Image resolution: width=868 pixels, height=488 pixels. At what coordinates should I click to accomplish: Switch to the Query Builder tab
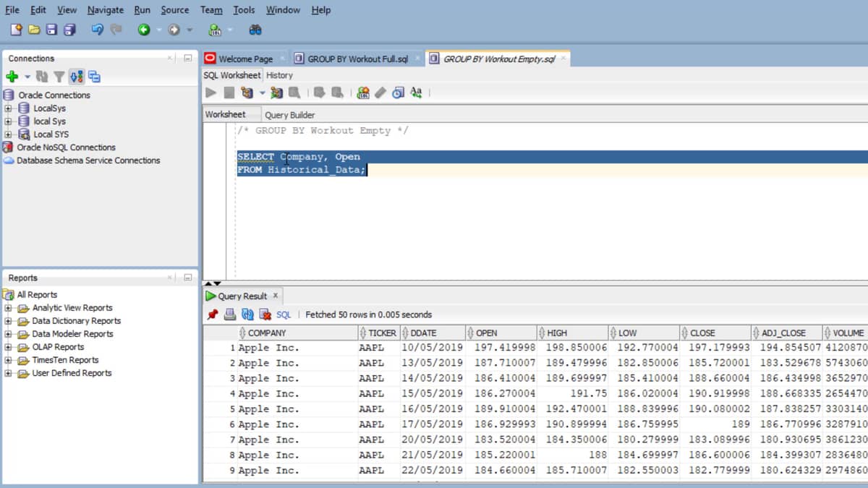click(x=289, y=115)
